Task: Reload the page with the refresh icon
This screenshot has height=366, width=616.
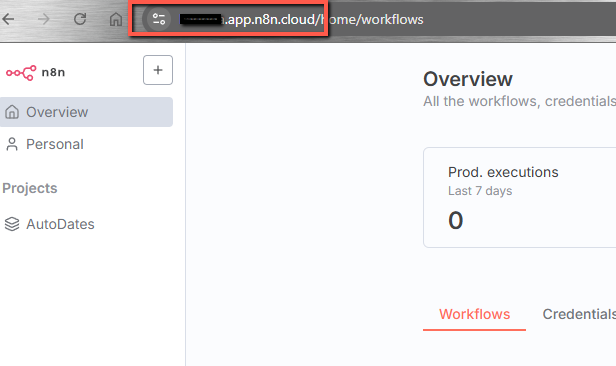Action: point(80,19)
